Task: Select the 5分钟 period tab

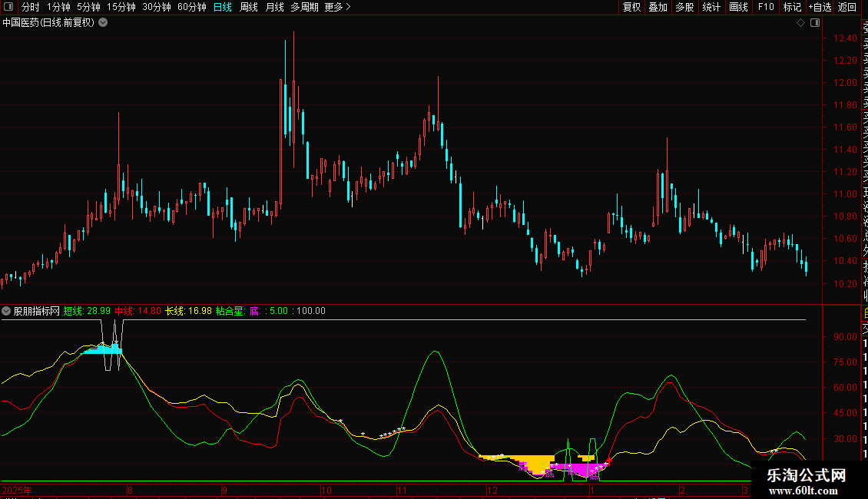Action: pos(88,7)
